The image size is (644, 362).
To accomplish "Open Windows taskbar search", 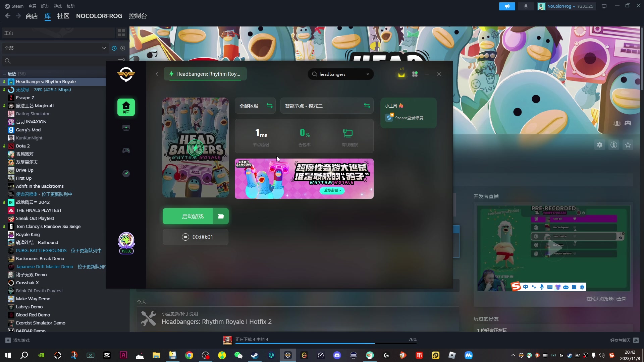I will (x=24, y=355).
